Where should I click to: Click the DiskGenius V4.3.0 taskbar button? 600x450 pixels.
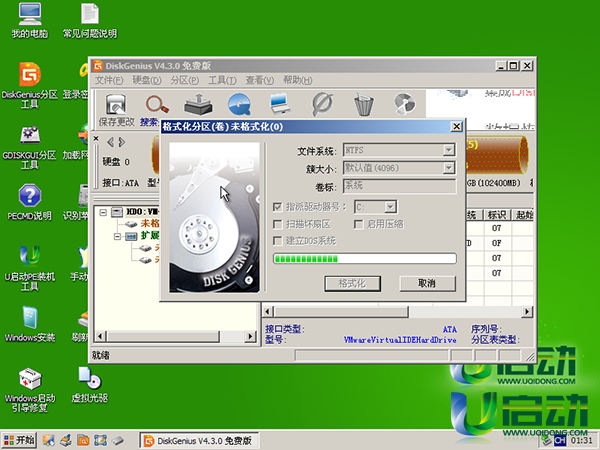[x=199, y=441]
